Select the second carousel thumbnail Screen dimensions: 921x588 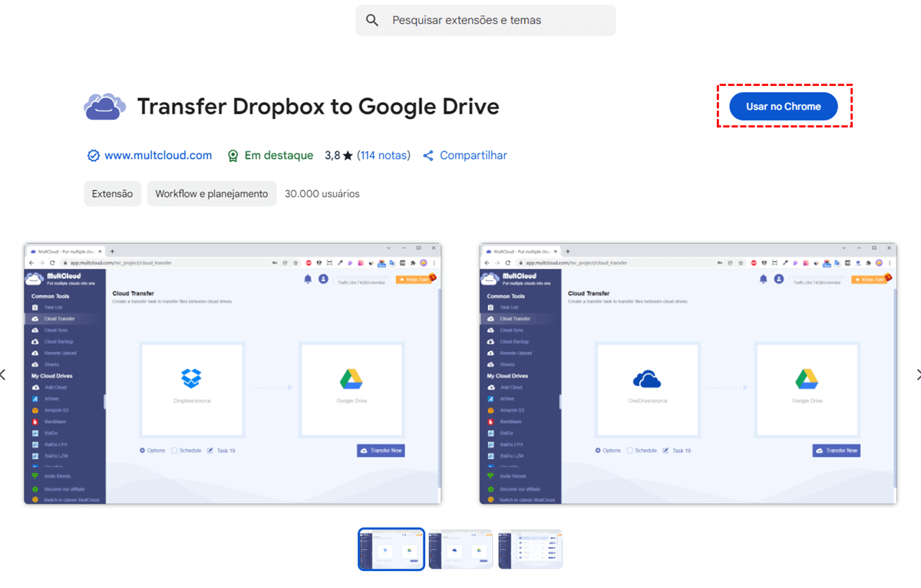(x=460, y=549)
